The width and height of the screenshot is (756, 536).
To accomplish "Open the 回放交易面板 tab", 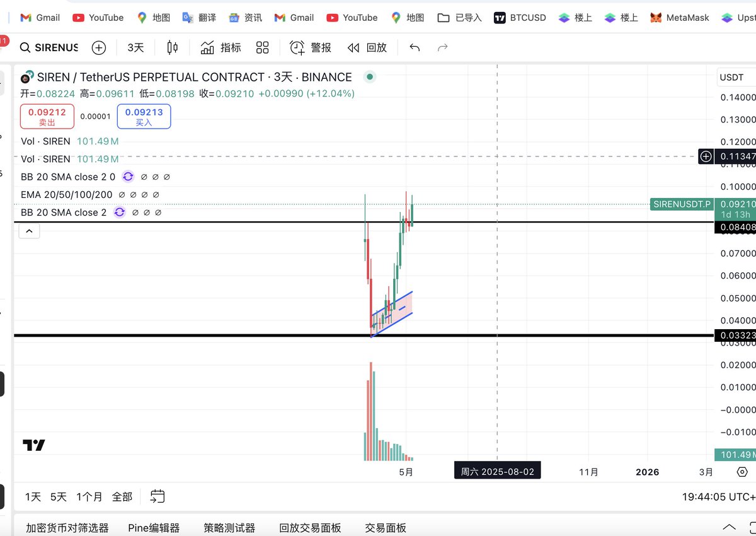I will coord(310,528).
